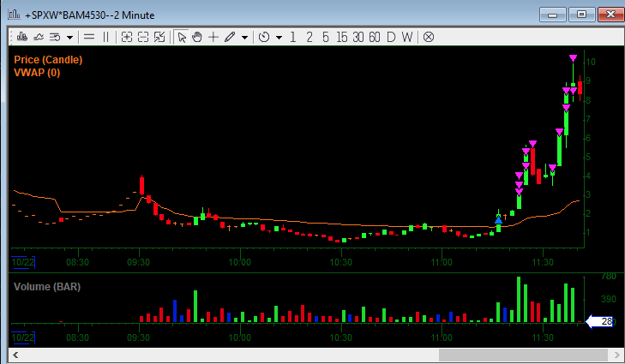
Task: Click the circled X clear icon
Action: (x=429, y=37)
